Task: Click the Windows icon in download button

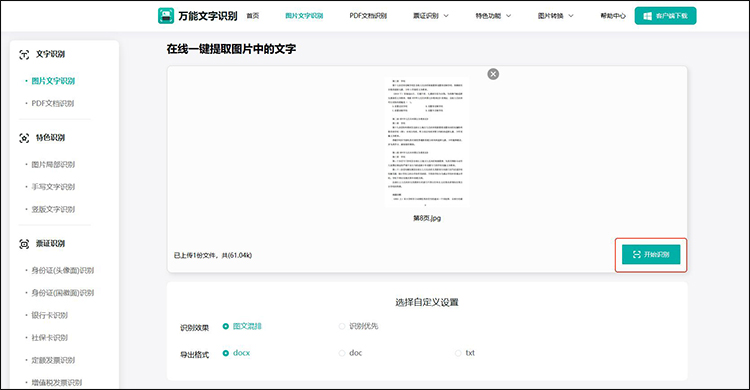Action: [648, 16]
